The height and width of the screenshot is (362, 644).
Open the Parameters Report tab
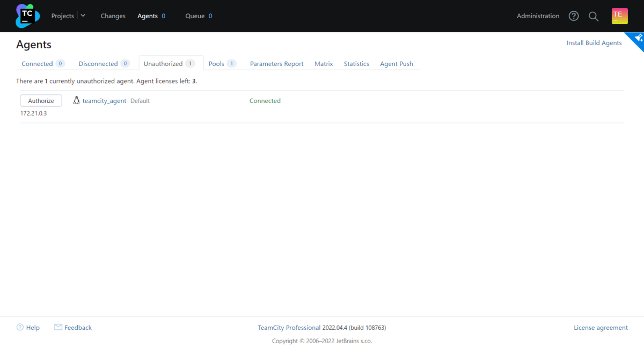tap(276, 64)
